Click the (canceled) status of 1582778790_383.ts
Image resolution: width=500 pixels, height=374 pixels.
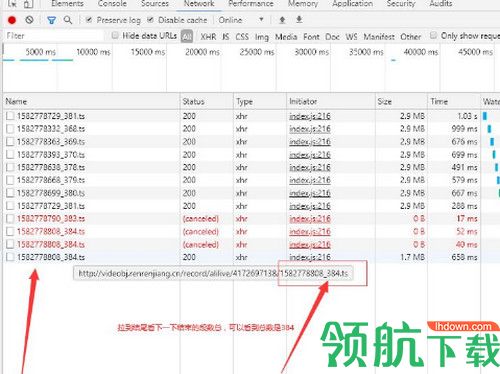click(201, 219)
